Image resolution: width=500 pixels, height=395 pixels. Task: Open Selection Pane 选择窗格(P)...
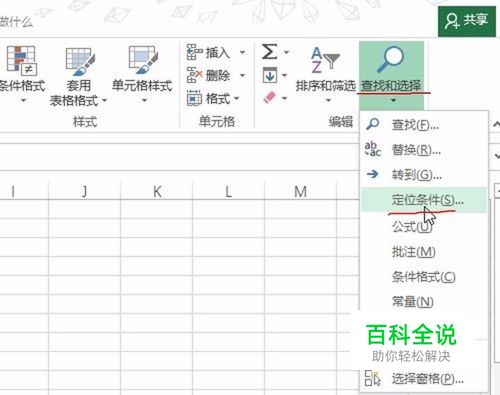(424, 378)
